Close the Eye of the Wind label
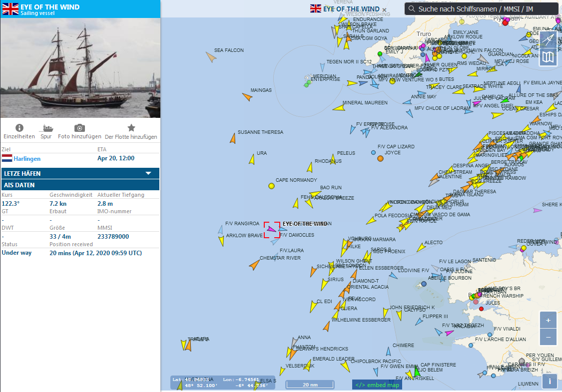The image size is (562, 392). [x=384, y=10]
